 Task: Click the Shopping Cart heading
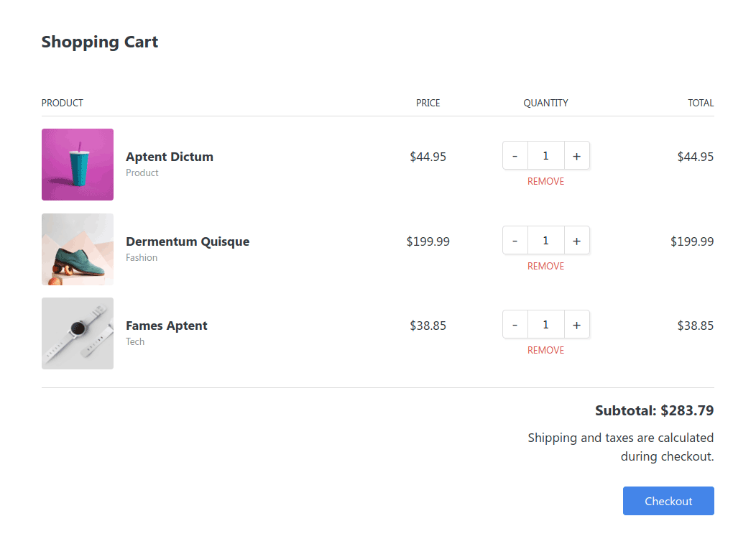click(100, 42)
